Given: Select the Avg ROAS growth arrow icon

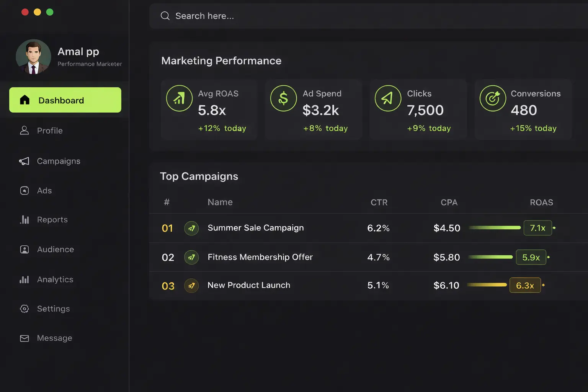Looking at the screenshot, I should 179,98.
